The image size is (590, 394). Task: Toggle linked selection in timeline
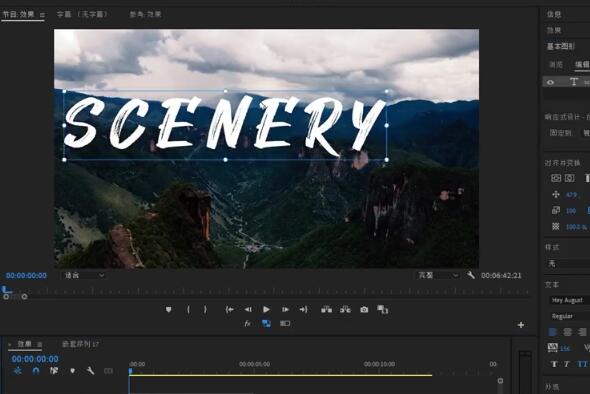[54, 371]
